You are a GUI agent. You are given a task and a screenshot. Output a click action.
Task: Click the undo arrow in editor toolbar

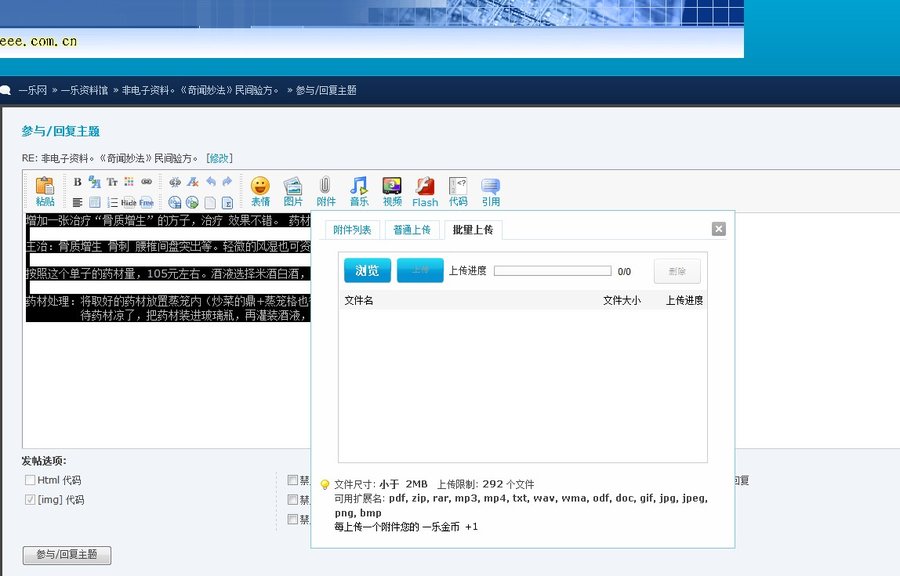(x=210, y=182)
